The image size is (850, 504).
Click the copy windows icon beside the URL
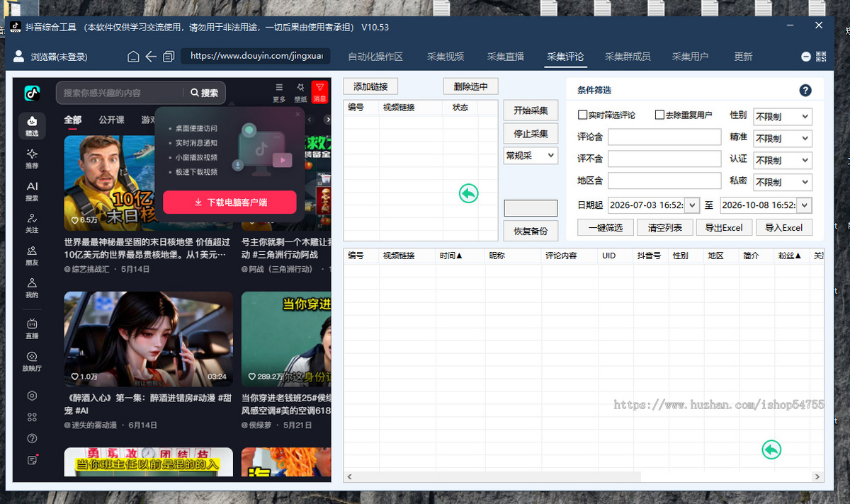point(169,57)
